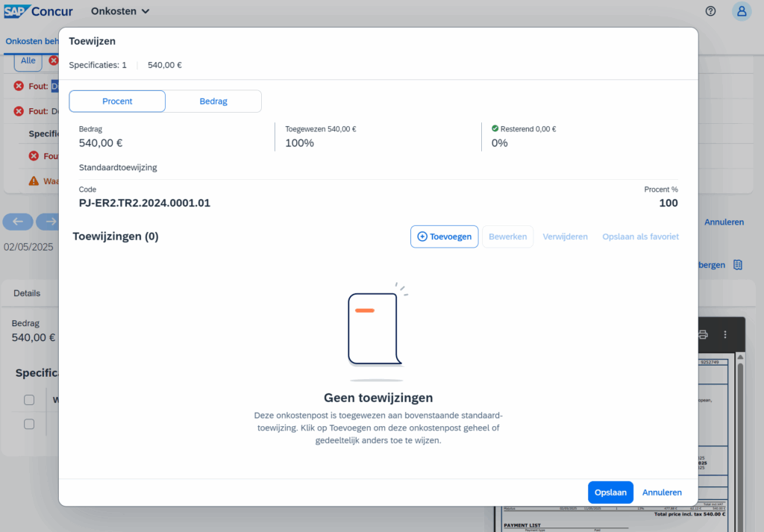Select the code PJ-ER2.TR2.2024.0001.01
This screenshot has height=532, width=764.
(x=145, y=203)
